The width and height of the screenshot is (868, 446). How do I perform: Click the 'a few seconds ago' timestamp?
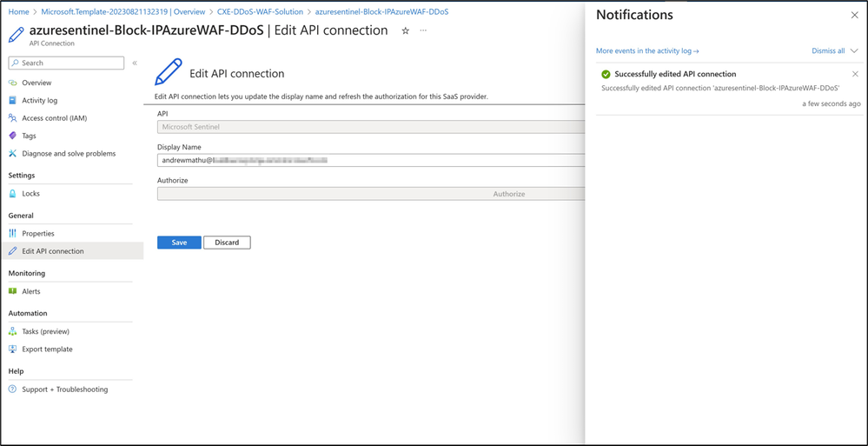coord(832,103)
